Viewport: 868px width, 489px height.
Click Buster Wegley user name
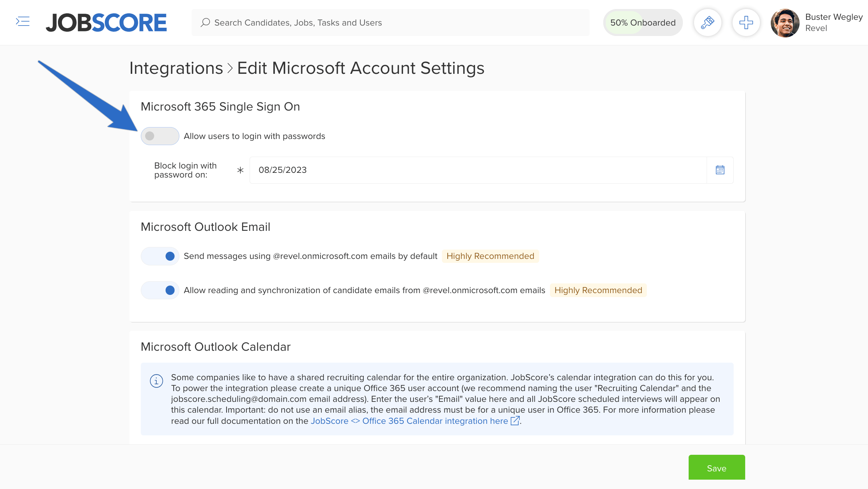coord(834,17)
